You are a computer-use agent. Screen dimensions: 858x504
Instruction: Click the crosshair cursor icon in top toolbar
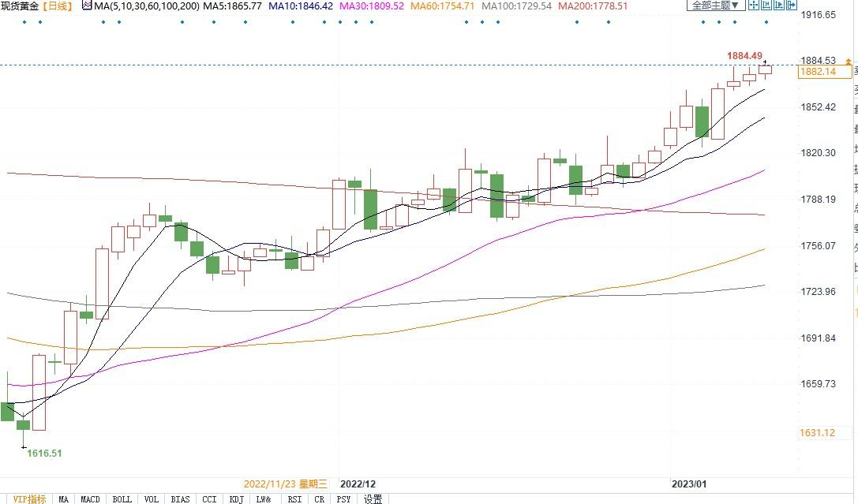754,6
